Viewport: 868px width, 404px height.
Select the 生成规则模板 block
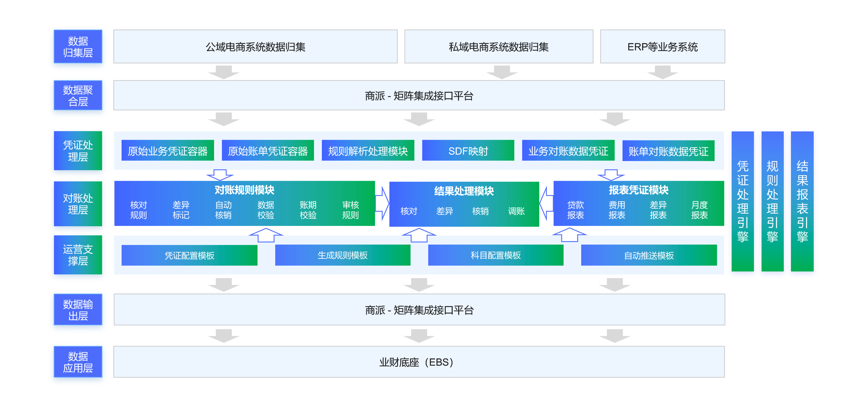click(x=343, y=255)
